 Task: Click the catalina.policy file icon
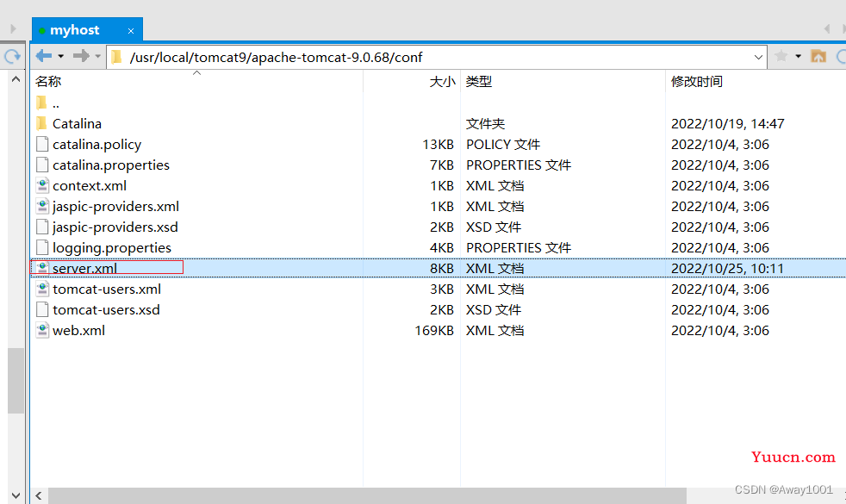pyautogui.click(x=42, y=144)
